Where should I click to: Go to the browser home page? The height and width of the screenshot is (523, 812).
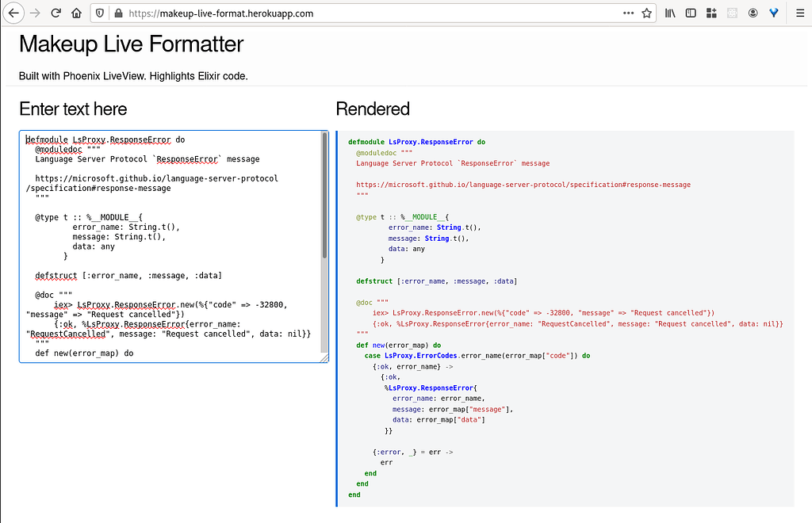[x=75, y=13]
